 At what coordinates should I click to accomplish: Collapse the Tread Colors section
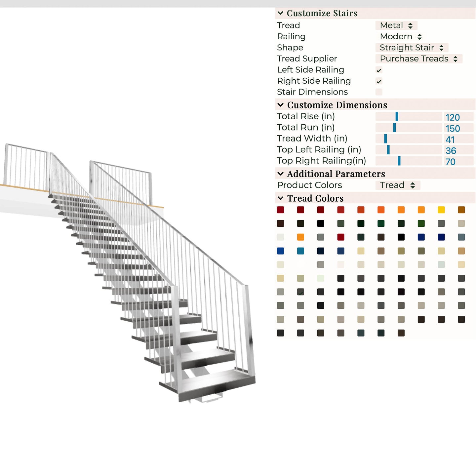281,198
